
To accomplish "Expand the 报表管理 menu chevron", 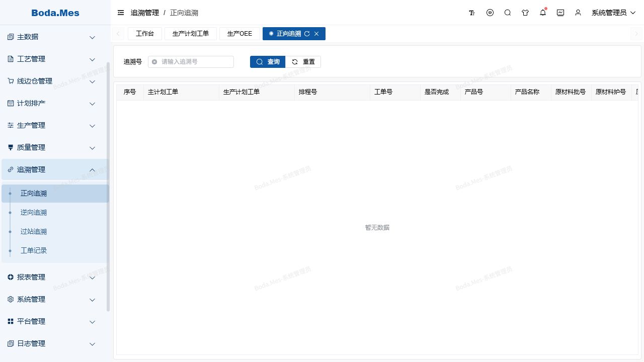I will point(92,277).
